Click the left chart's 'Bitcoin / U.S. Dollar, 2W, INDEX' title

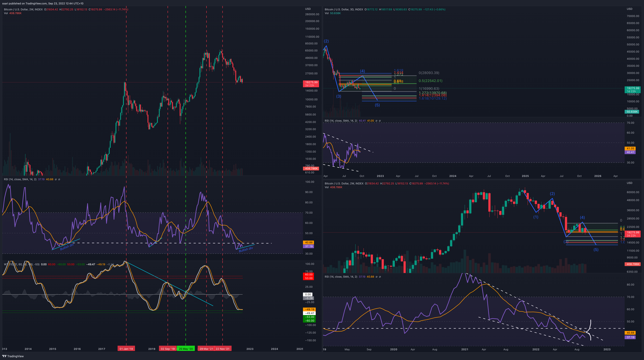pyautogui.click(x=23, y=9)
